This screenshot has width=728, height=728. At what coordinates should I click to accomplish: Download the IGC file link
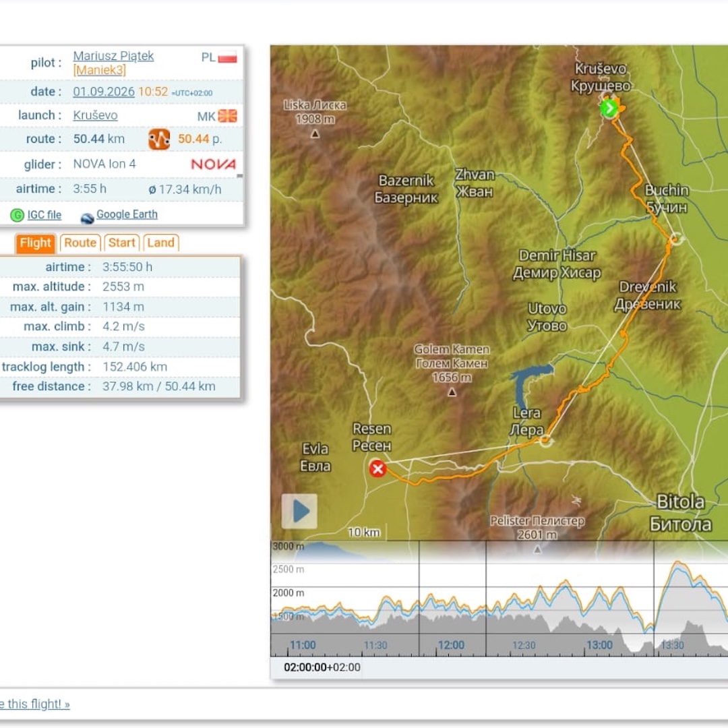(44, 215)
